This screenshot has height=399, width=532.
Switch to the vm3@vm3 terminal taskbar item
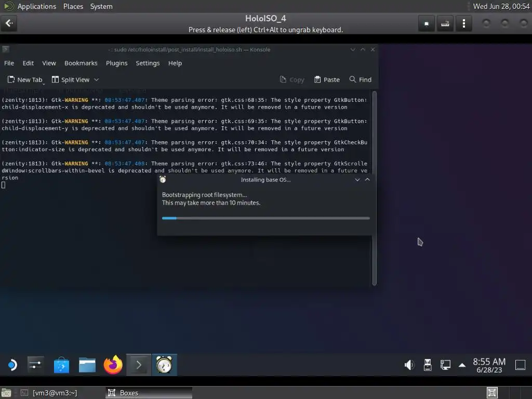49,393
